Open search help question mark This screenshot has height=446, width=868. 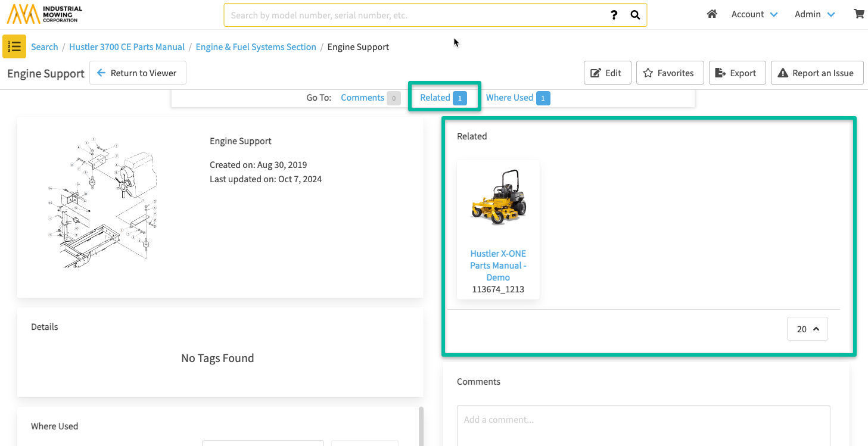pos(614,15)
